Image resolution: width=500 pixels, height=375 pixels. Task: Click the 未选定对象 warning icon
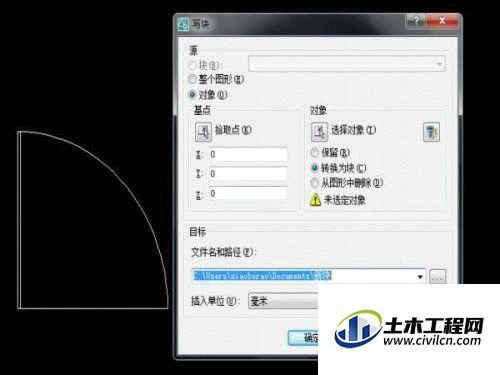(315, 200)
